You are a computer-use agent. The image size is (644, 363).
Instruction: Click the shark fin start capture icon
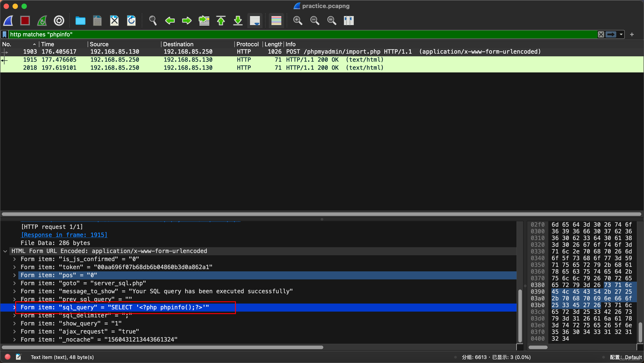(x=8, y=21)
